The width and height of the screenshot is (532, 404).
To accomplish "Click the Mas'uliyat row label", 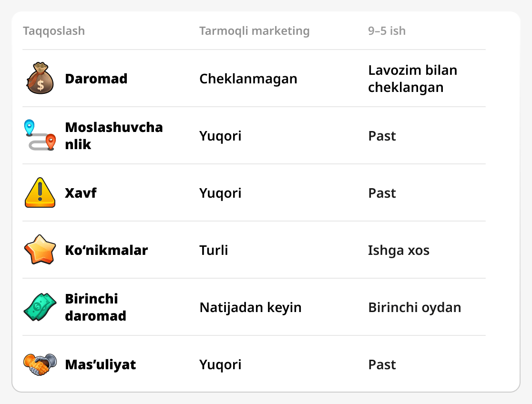I will point(100,364).
